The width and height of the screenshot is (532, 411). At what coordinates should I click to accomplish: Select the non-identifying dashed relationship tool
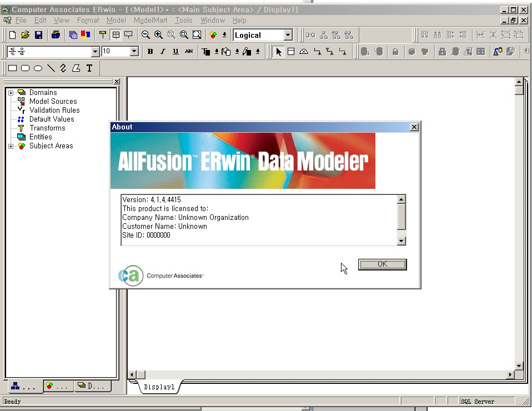coord(343,52)
